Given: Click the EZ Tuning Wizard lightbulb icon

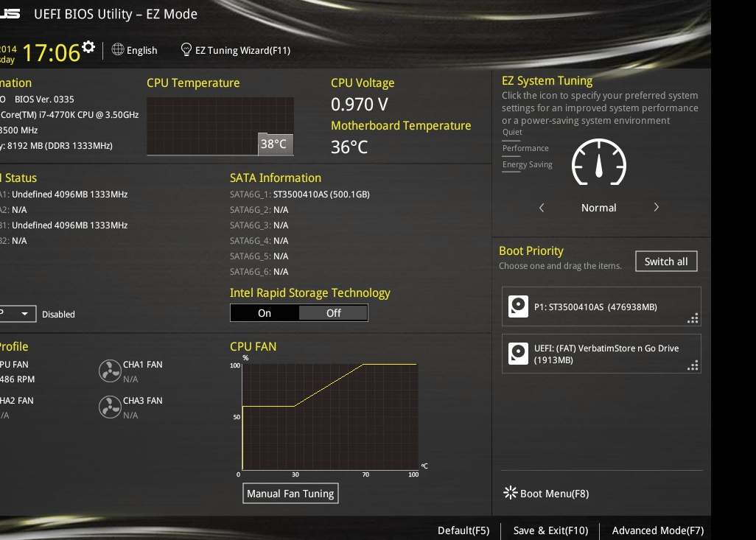Looking at the screenshot, I should tap(186, 49).
